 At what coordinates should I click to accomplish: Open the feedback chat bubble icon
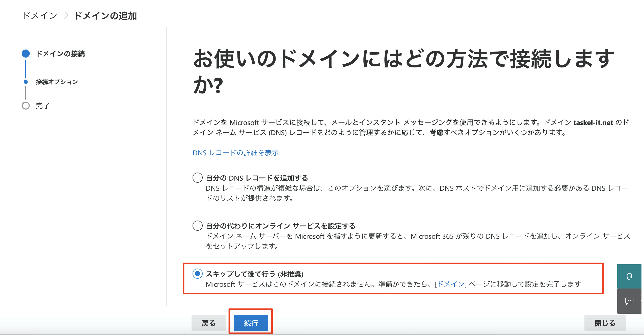tap(629, 301)
